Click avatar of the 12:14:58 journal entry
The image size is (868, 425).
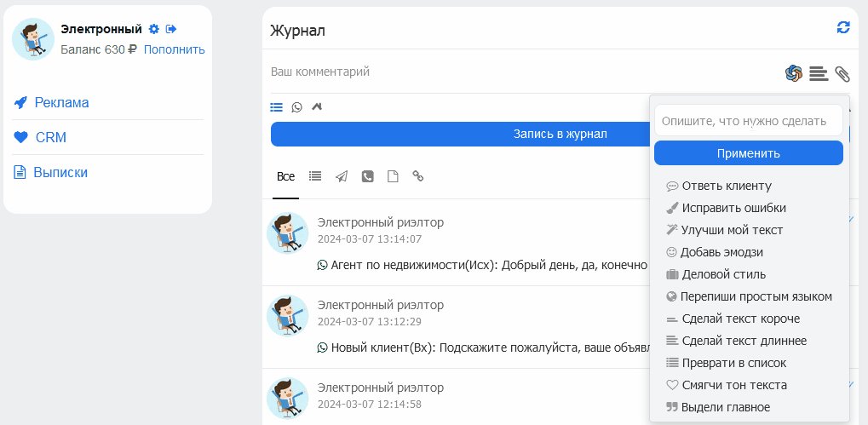(287, 398)
